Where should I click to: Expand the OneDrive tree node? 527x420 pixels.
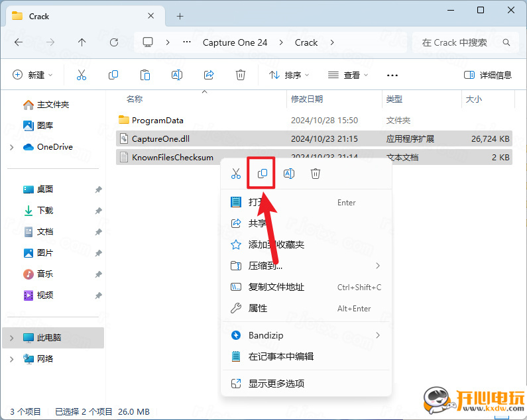tap(12, 147)
